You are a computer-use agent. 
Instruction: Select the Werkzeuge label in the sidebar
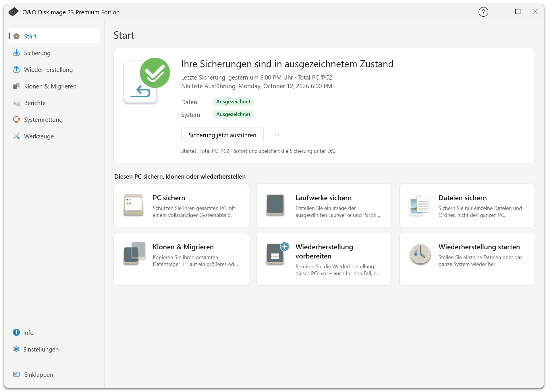click(39, 136)
